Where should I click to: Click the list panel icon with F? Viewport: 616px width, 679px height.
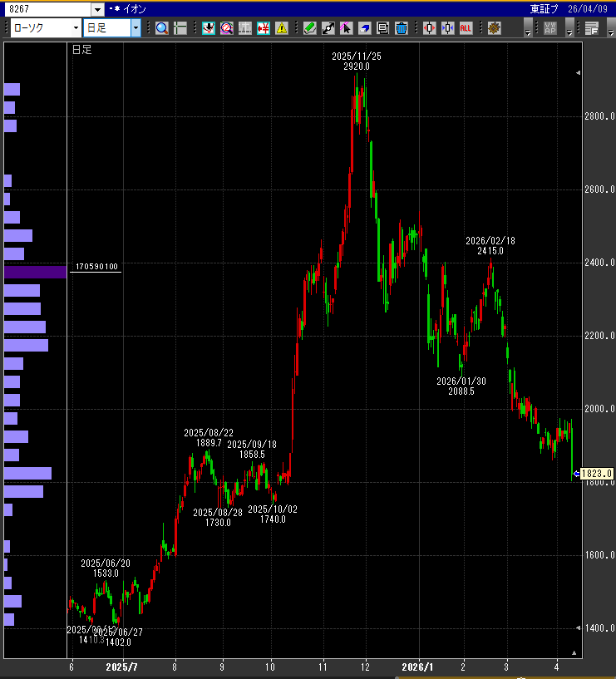pos(592,28)
